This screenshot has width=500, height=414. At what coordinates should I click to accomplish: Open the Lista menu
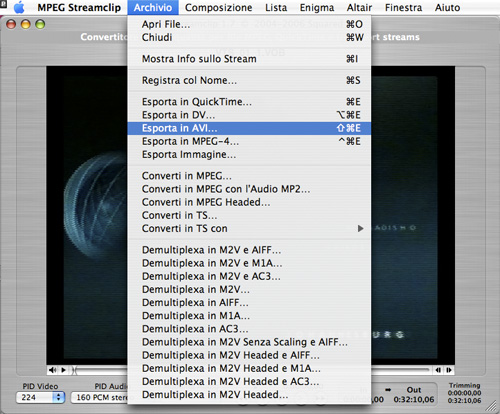click(276, 7)
